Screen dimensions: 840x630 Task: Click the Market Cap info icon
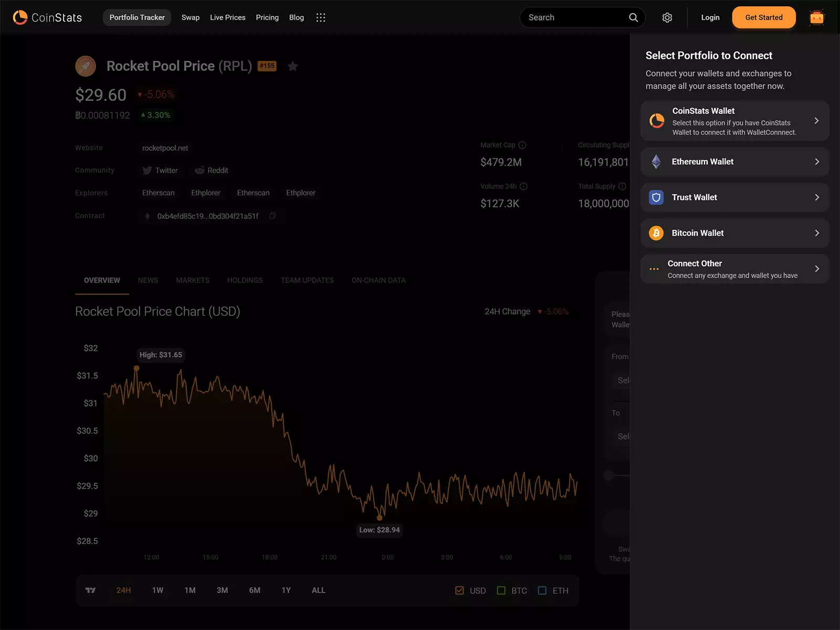coord(522,145)
